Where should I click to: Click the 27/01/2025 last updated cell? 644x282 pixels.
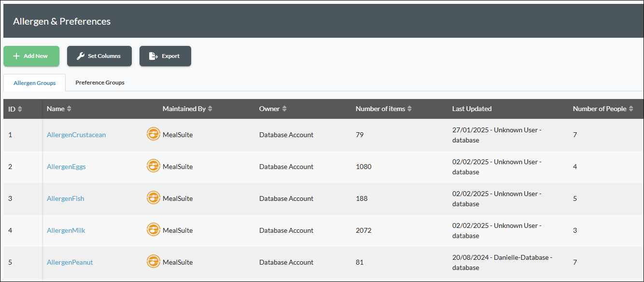pos(497,135)
